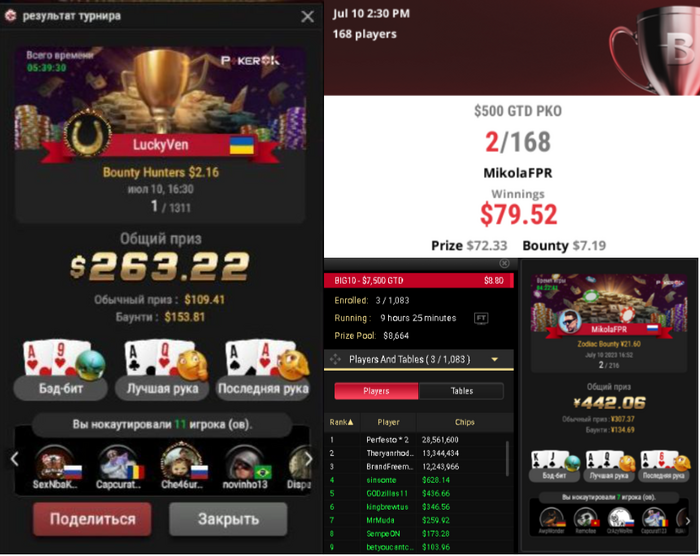Click the FT final table icon
700x556 pixels.
pyautogui.click(x=481, y=318)
